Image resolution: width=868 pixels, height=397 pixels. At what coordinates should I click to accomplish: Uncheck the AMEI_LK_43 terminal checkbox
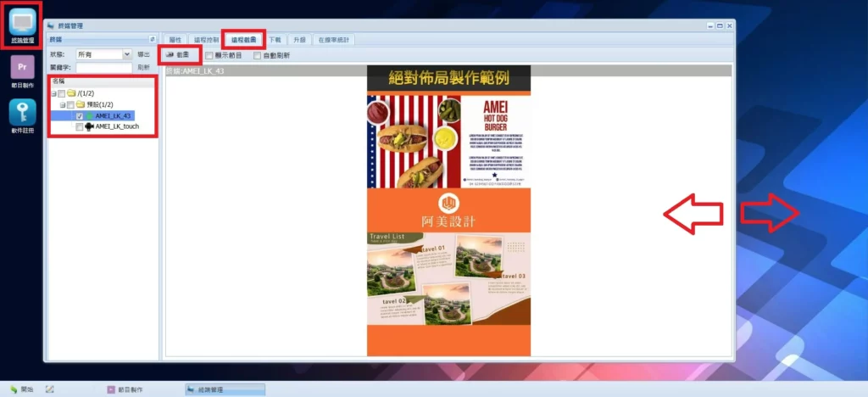pos(80,115)
